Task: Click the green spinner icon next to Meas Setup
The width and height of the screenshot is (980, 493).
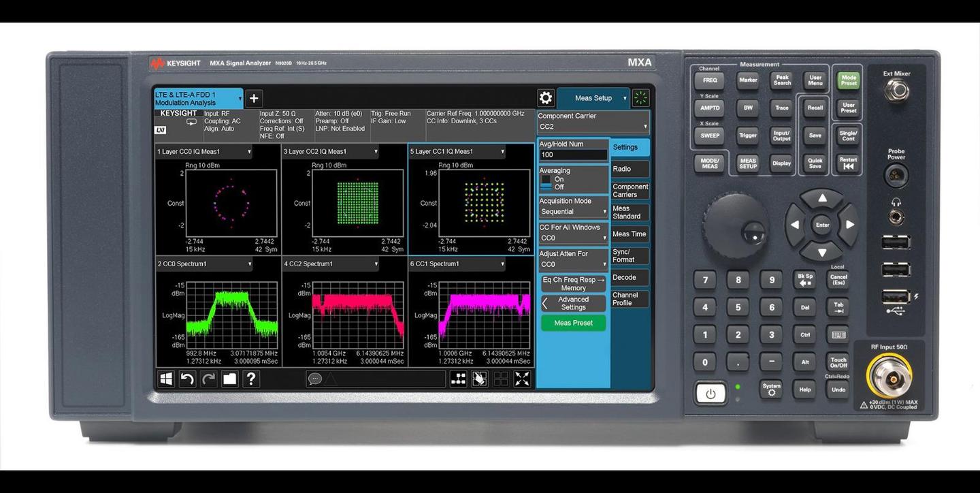Action: [x=639, y=97]
